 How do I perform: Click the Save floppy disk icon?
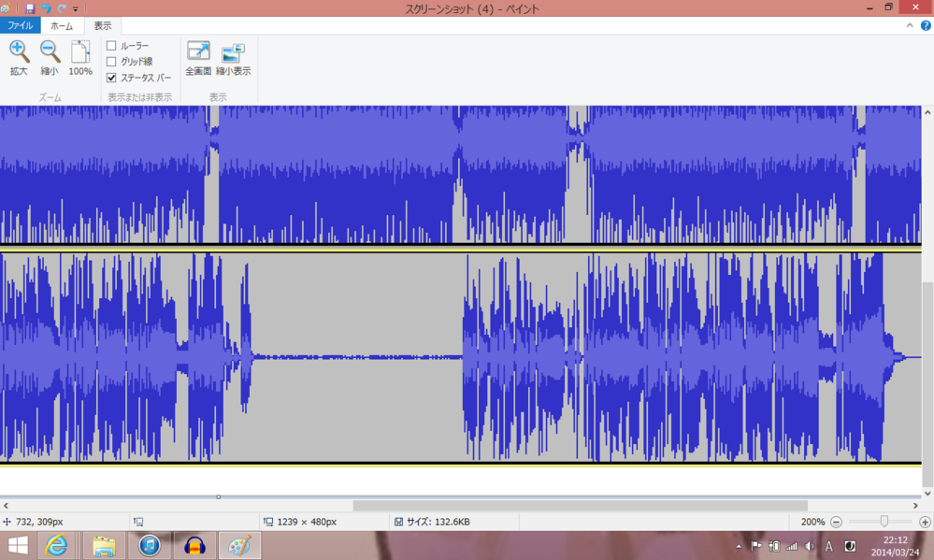(30, 8)
